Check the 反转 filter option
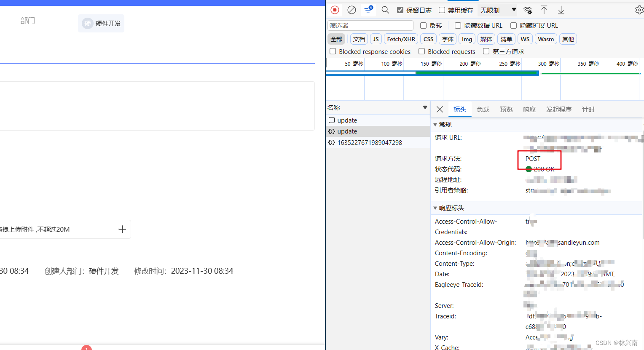The image size is (644, 350). click(x=423, y=25)
